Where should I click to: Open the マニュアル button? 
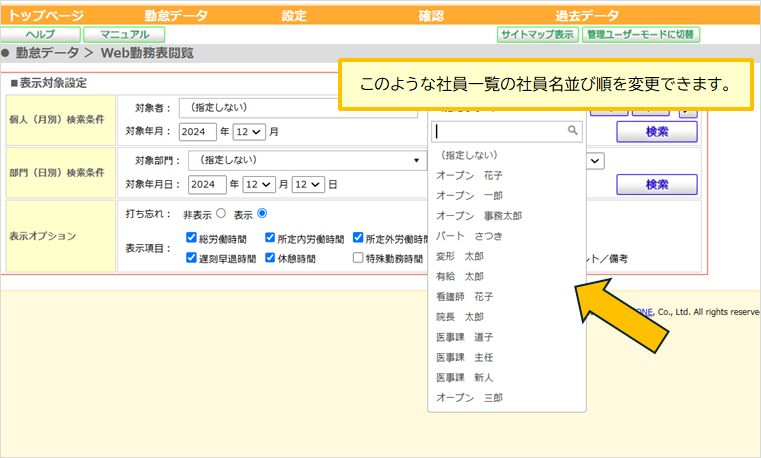[x=124, y=34]
